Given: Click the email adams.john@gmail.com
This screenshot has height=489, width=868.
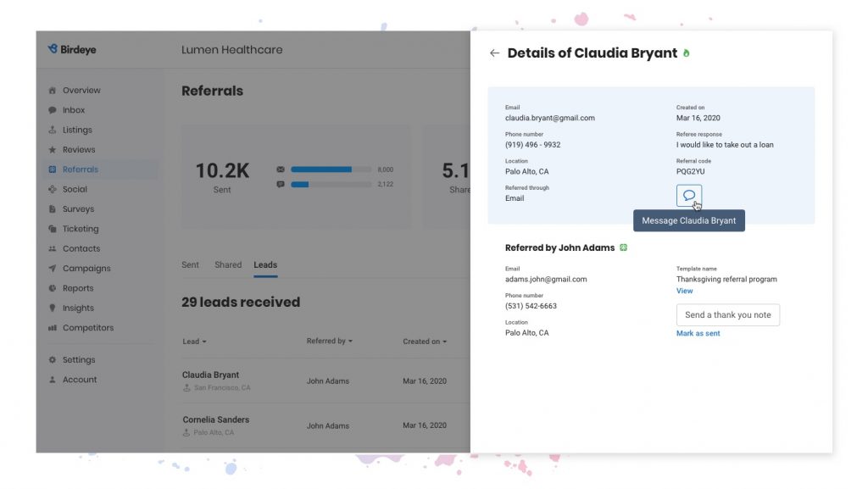Looking at the screenshot, I should point(546,280).
